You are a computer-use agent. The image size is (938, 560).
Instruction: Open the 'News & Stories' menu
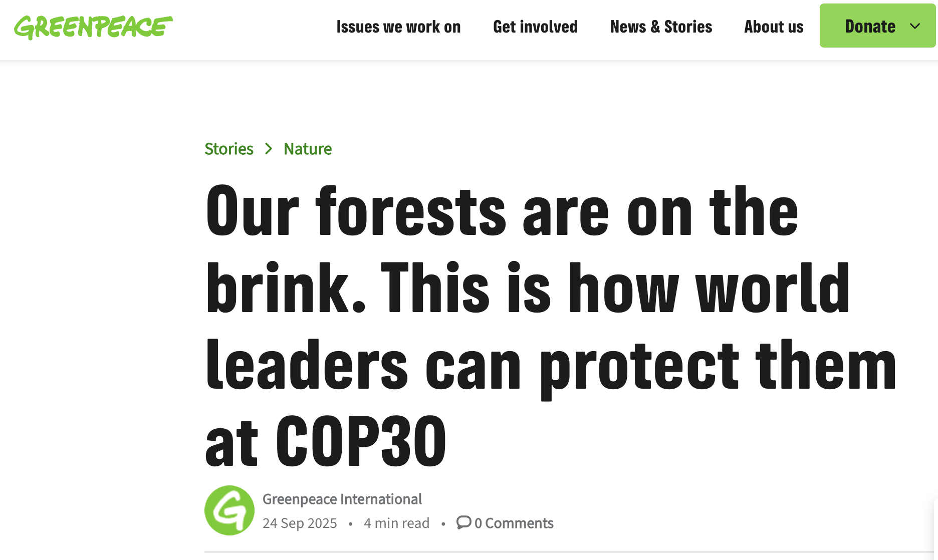tap(661, 27)
